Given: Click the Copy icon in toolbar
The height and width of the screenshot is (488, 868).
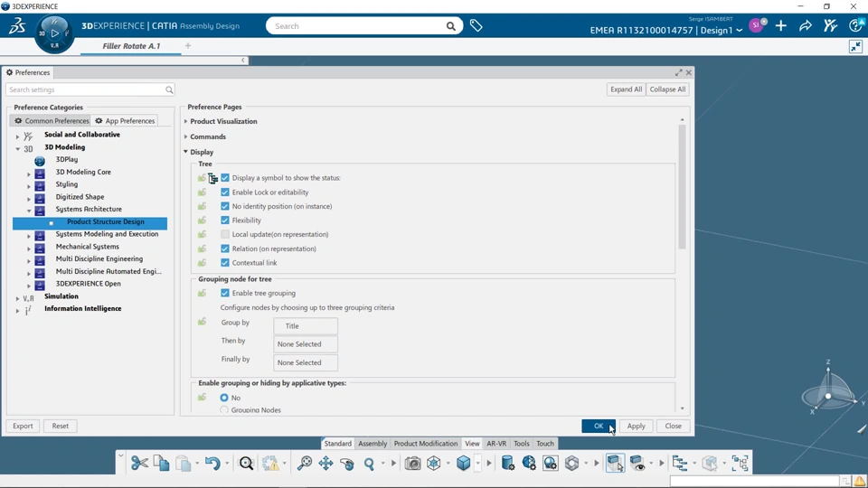Looking at the screenshot, I should click(x=161, y=463).
